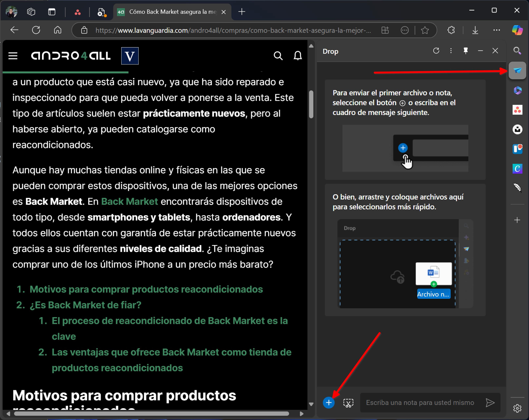Viewport: 529px width, 420px height.
Task: Click the page scroll down arrow
Action: click(x=311, y=404)
